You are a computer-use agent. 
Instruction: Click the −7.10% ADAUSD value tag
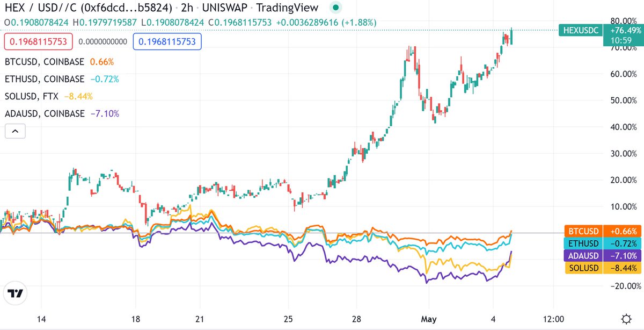click(623, 255)
